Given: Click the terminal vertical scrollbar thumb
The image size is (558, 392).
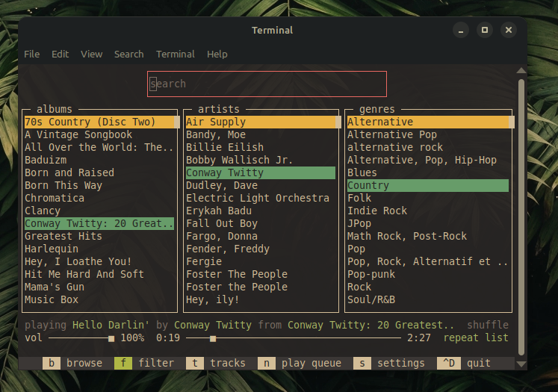Looking at the screenshot, I should (x=521, y=217).
